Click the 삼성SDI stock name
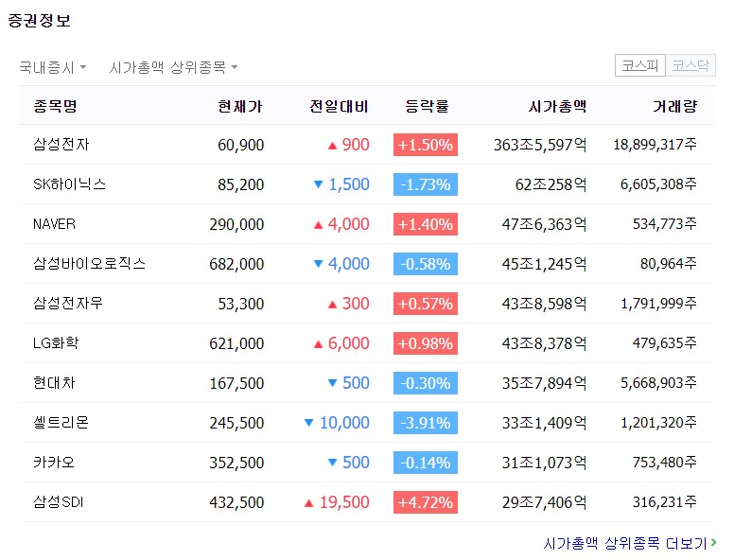The width and height of the screenshot is (734, 560). 58,502
